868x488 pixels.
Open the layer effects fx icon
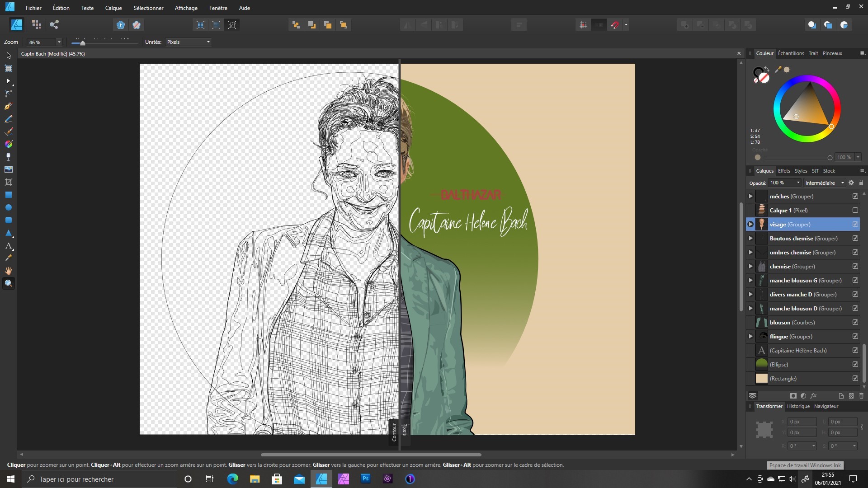814,396
